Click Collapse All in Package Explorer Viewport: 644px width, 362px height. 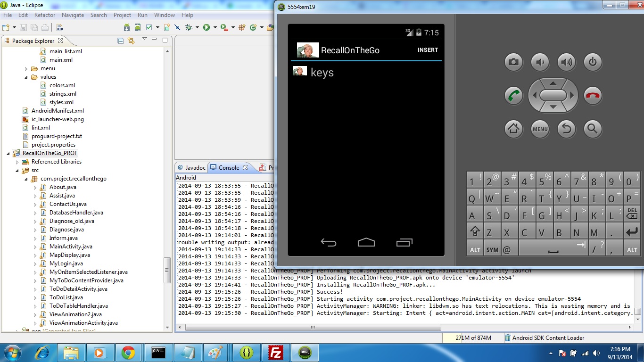pos(120,41)
